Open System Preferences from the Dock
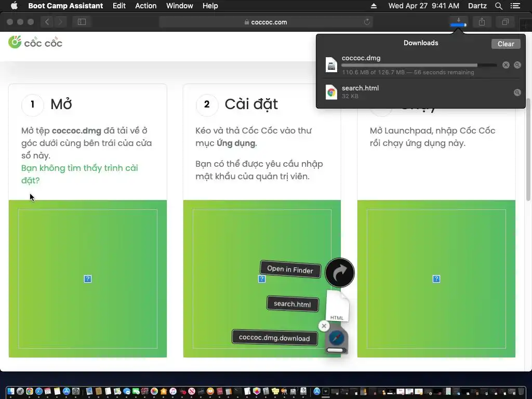The image size is (532, 399). 76,391
